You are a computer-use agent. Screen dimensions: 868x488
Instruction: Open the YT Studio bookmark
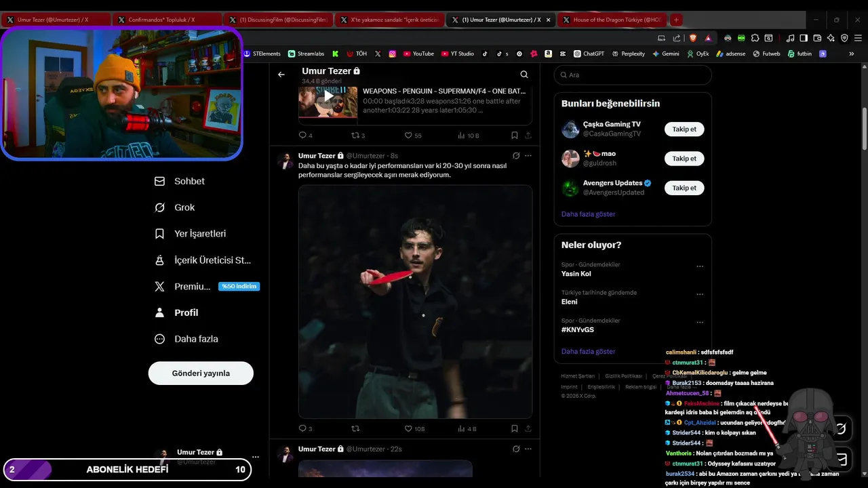[458, 54]
